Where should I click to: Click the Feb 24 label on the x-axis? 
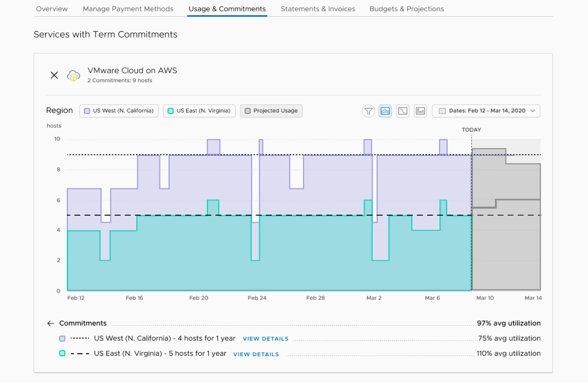257,298
